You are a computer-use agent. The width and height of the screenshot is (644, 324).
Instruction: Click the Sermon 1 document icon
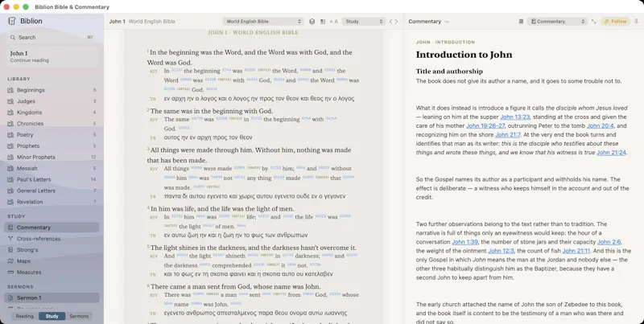click(x=10, y=297)
